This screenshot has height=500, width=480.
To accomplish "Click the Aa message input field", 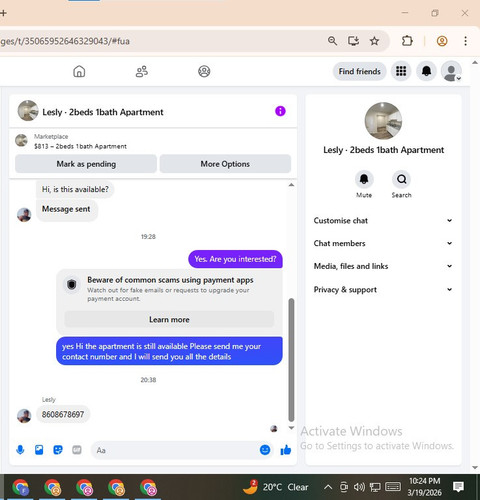I will [x=175, y=450].
